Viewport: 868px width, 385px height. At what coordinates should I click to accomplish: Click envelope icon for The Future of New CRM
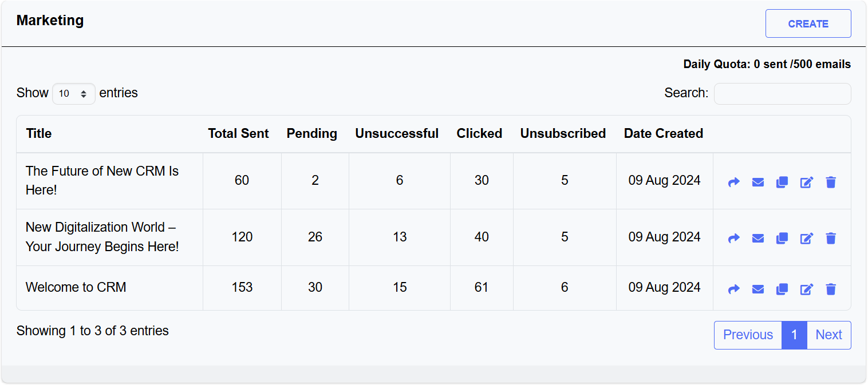coord(757,182)
